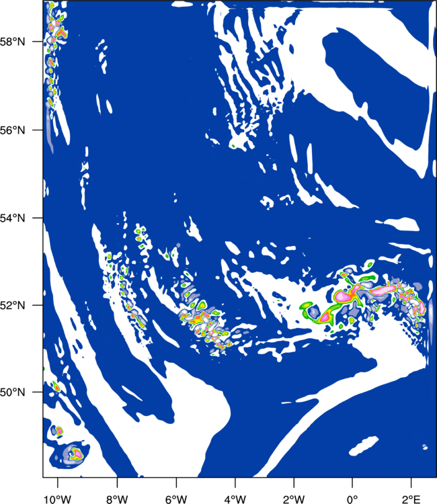Click the 0° longitude label
Screen dimensions: 437x504
(x=352, y=499)
